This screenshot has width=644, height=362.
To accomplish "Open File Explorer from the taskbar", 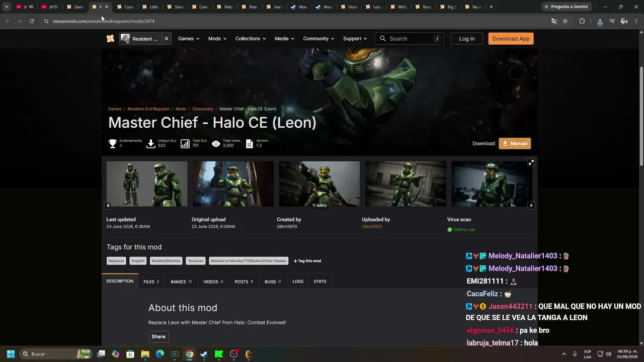I will point(145,354).
